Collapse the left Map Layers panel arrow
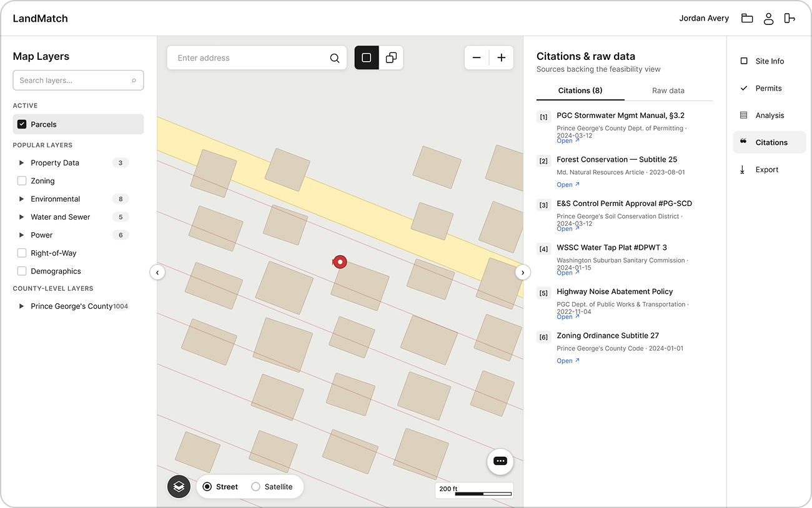Image resolution: width=812 pixels, height=508 pixels. tap(157, 272)
